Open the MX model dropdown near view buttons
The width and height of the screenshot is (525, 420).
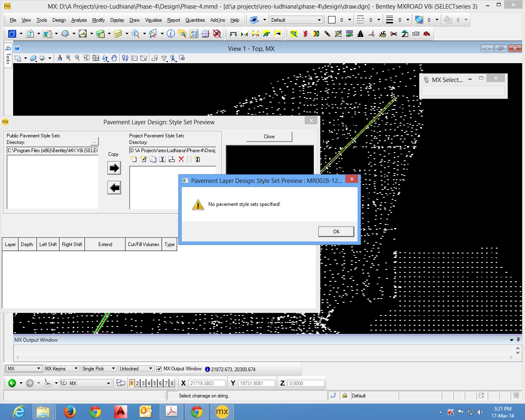[86, 383]
